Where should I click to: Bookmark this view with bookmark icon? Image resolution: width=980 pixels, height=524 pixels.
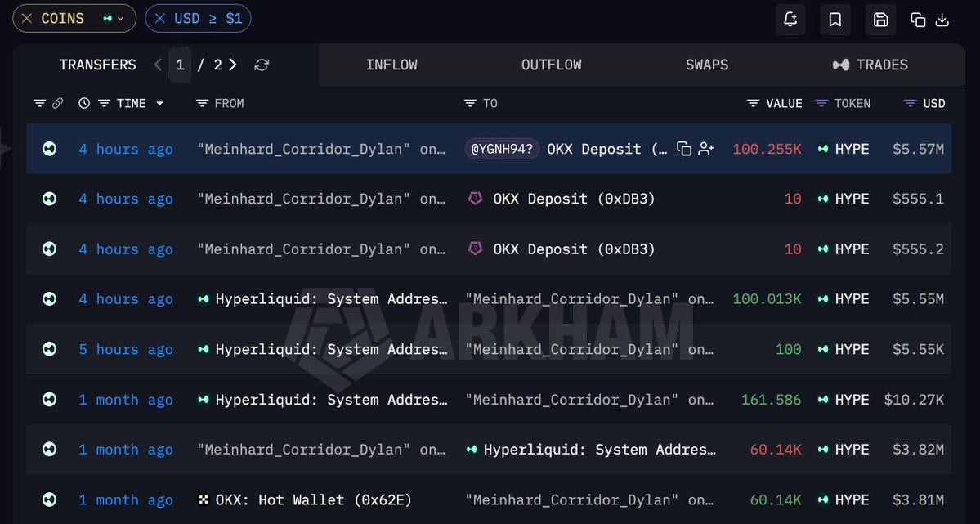pos(835,20)
